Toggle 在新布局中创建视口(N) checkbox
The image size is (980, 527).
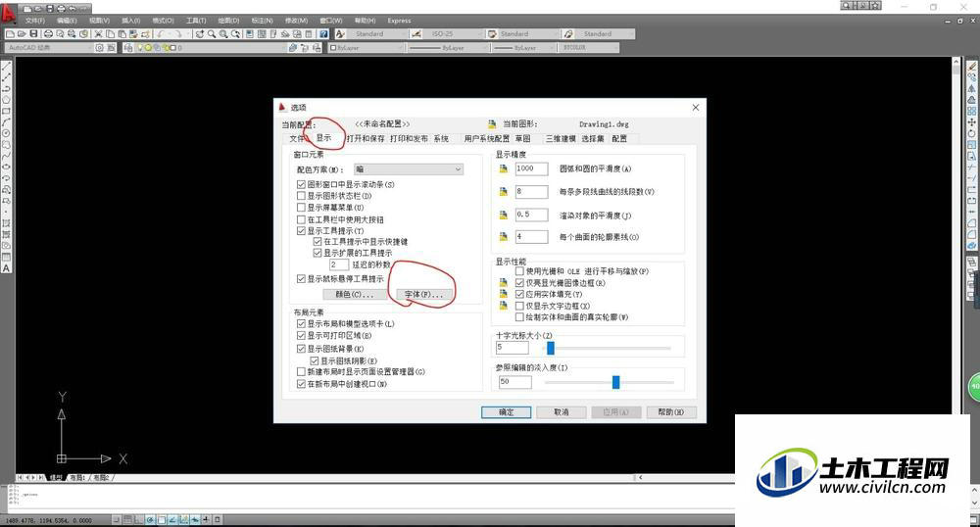click(x=301, y=384)
